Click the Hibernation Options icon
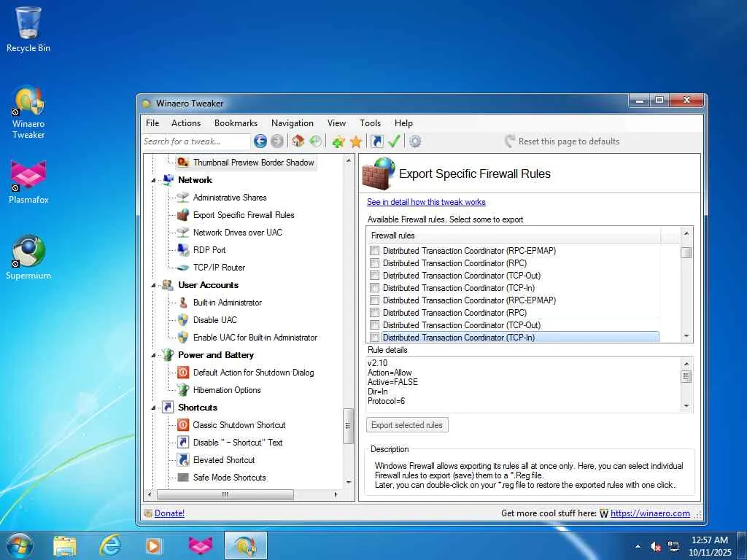The width and height of the screenshot is (747, 560). point(183,389)
